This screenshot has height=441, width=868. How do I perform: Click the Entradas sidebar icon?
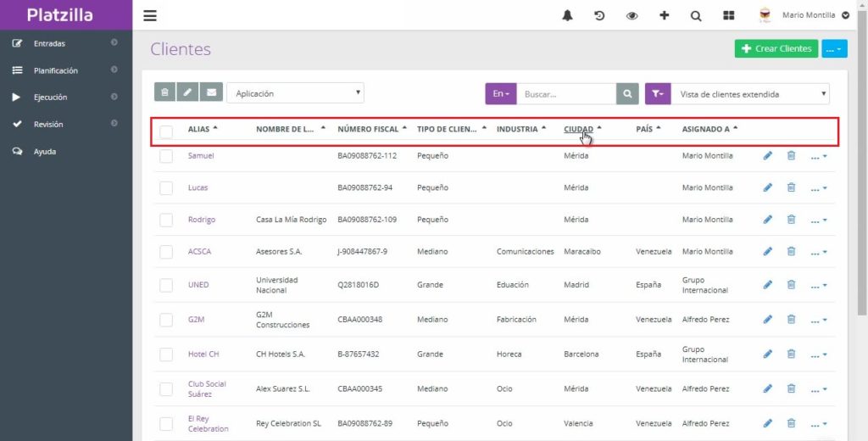coord(17,43)
